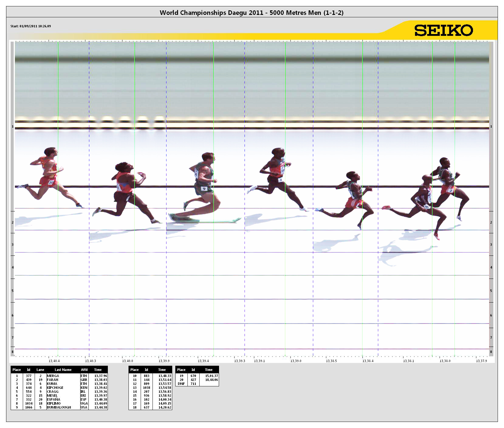This screenshot has height=428, width=504.
Task: Select the 13,37.9 time axis label
Action: point(481,361)
